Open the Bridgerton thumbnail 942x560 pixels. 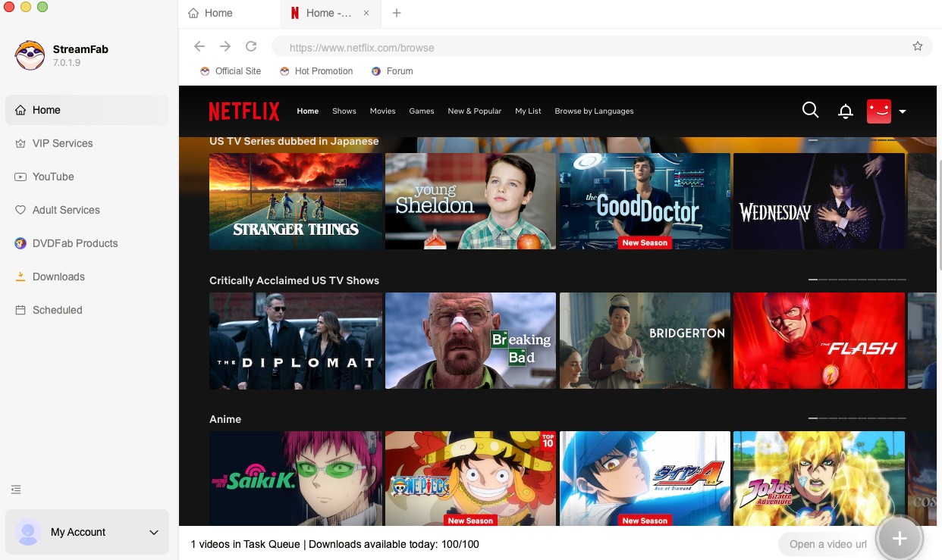(x=645, y=341)
